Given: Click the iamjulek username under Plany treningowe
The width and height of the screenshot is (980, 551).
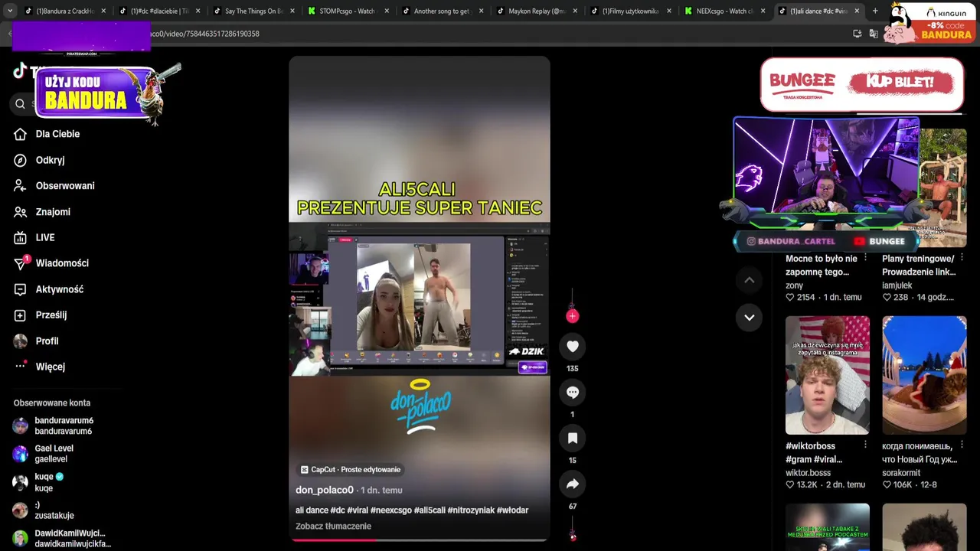Looking at the screenshot, I should [897, 285].
